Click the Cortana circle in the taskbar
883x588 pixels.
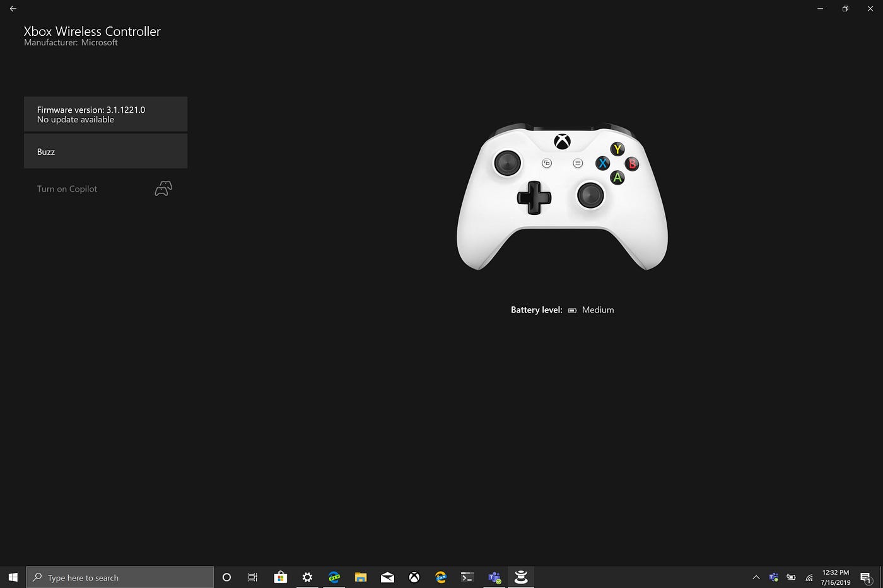click(226, 577)
